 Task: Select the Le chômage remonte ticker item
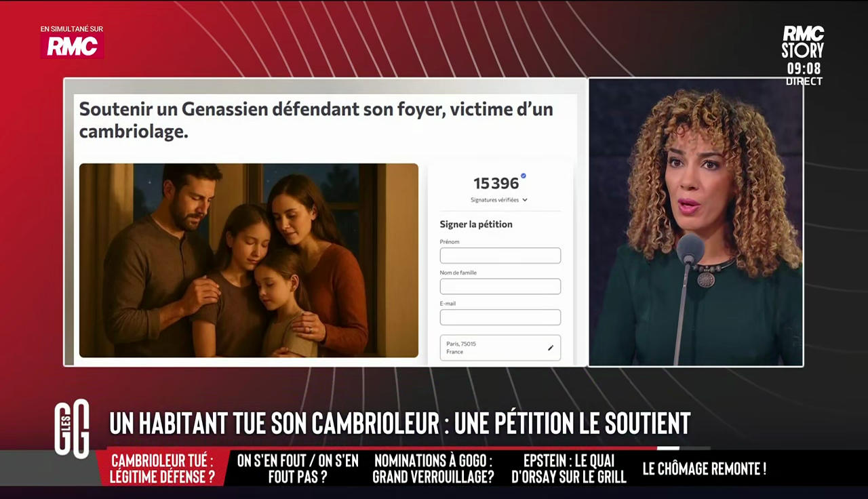tap(705, 468)
